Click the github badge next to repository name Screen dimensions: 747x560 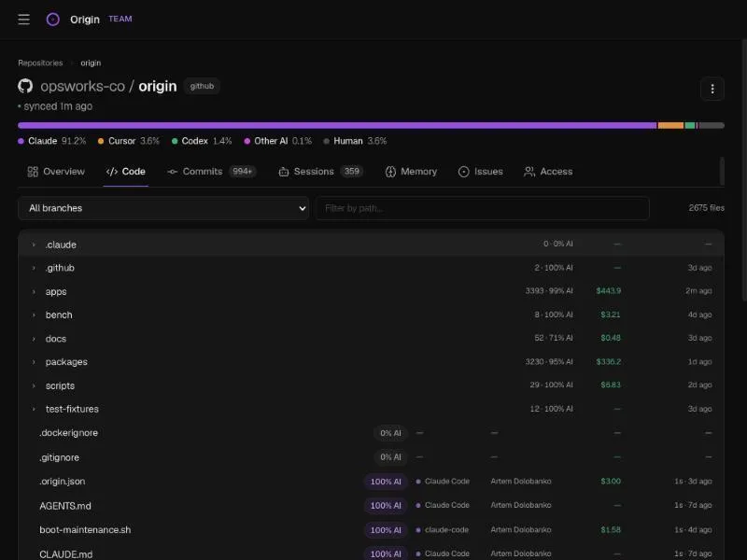coord(202,86)
